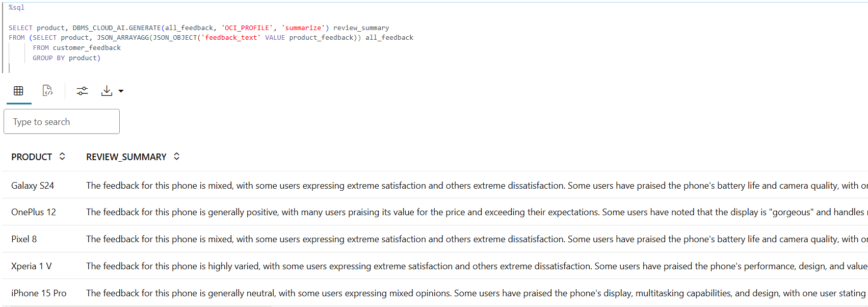Image resolution: width=868 pixels, height=307 pixels.
Task: Click the 'feedback_text' string in the query
Action: pos(231,38)
